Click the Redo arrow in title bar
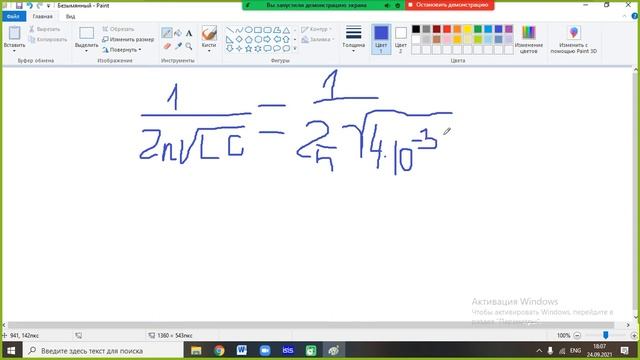640x360 pixels. [x=39, y=6]
